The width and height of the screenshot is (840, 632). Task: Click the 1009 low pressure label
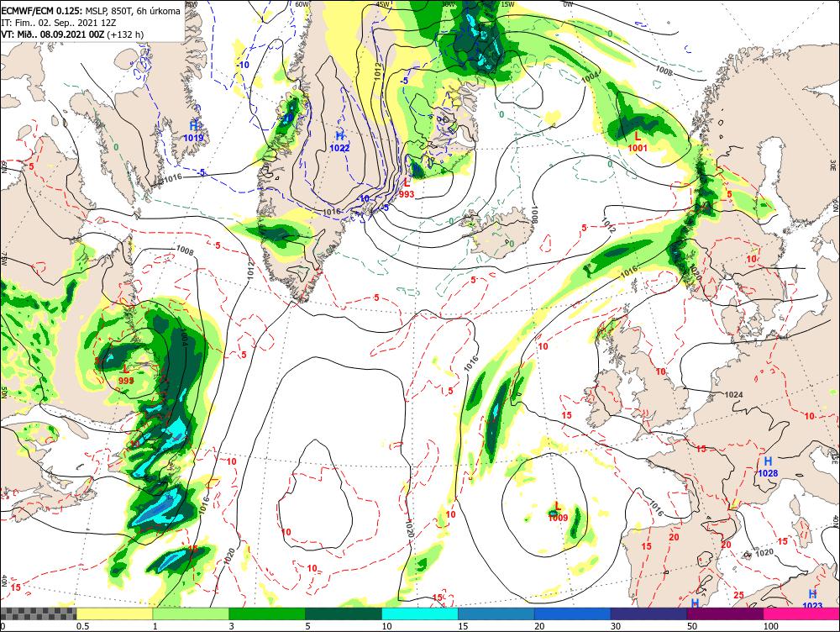pos(559,518)
